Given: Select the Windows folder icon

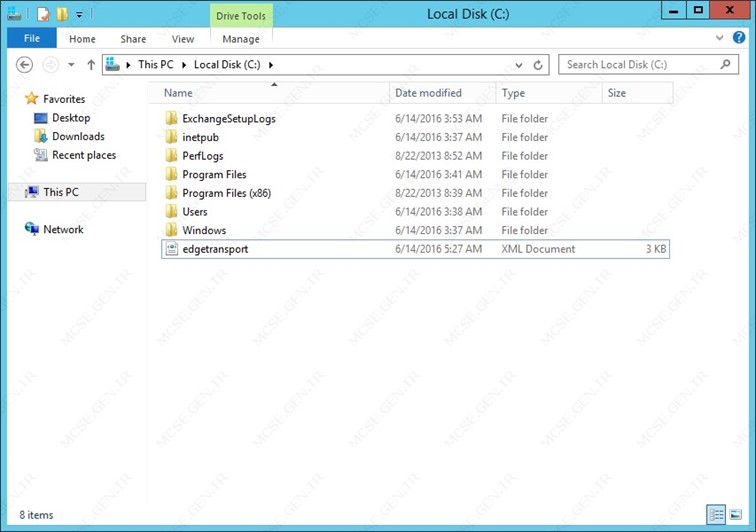Looking at the screenshot, I should 171,230.
